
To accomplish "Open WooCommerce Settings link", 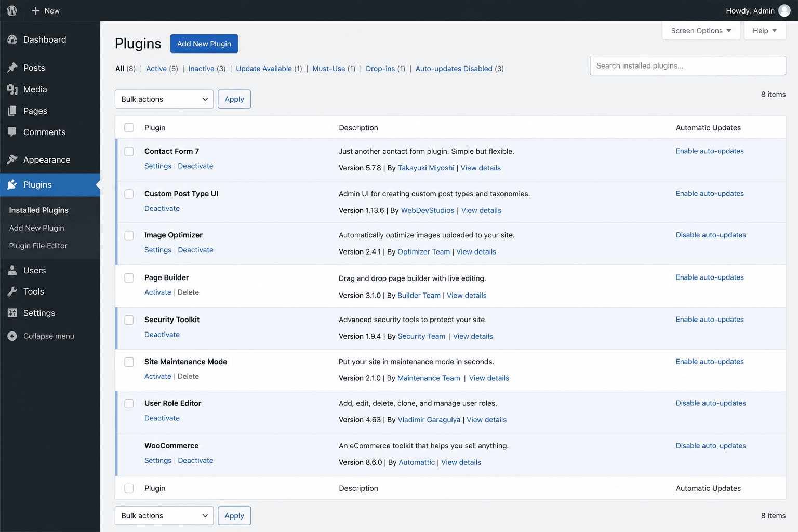I will coord(158,461).
